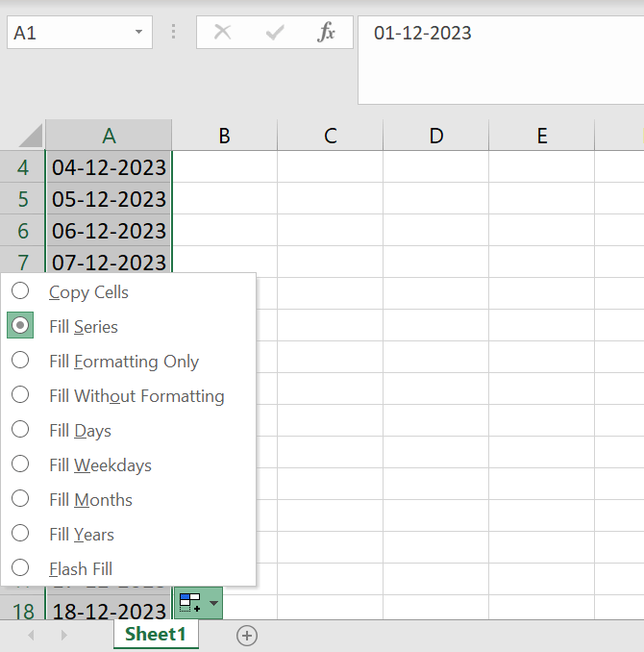Image resolution: width=644 pixels, height=652 pixels.
Task: Click cell containing 05-12-2023
Action: coord(109,198)
